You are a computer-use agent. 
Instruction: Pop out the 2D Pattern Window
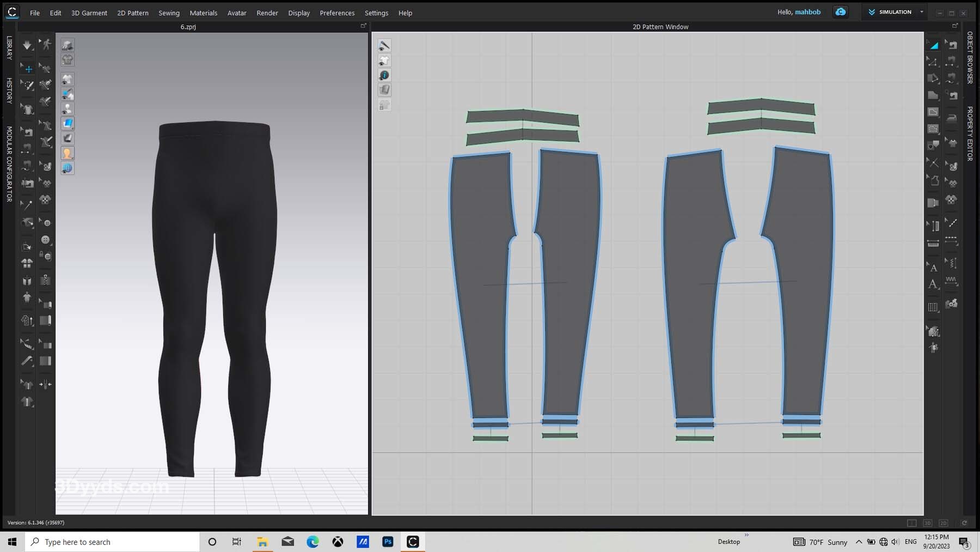[x=954, y=26]
